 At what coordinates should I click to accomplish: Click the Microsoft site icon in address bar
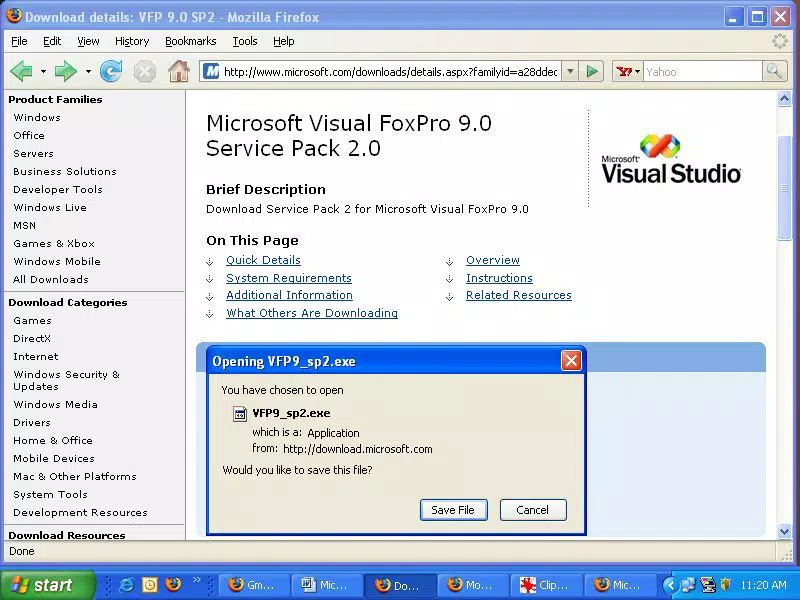pos(211,71)
